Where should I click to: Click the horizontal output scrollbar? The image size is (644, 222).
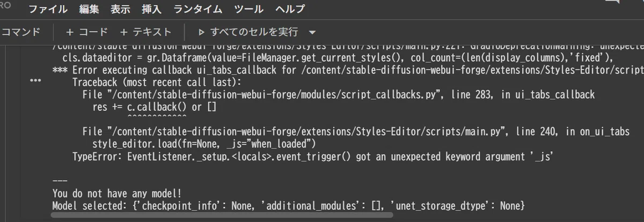(x=222, y=215)
